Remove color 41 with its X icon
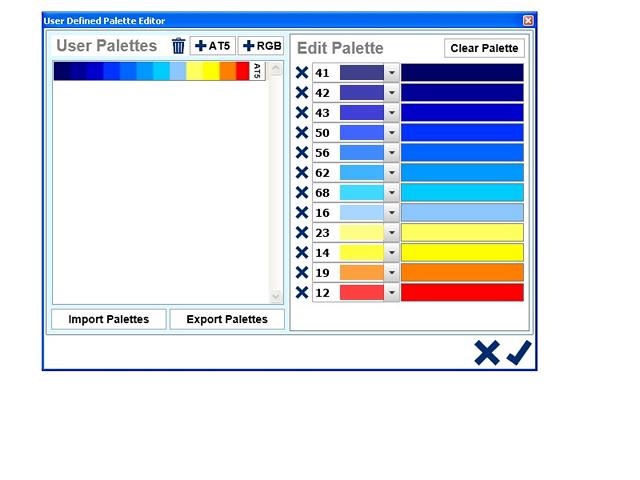Screen dimensions: 640x480 (302, 72)
